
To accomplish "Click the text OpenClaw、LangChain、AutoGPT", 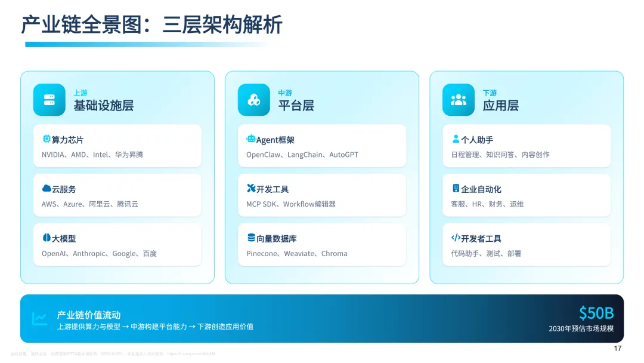I will click(x=302, y=155).
